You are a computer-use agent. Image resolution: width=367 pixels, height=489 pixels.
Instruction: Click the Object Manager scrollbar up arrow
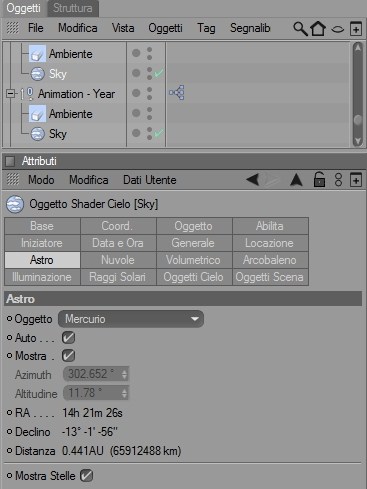click(x=358, y=48)
